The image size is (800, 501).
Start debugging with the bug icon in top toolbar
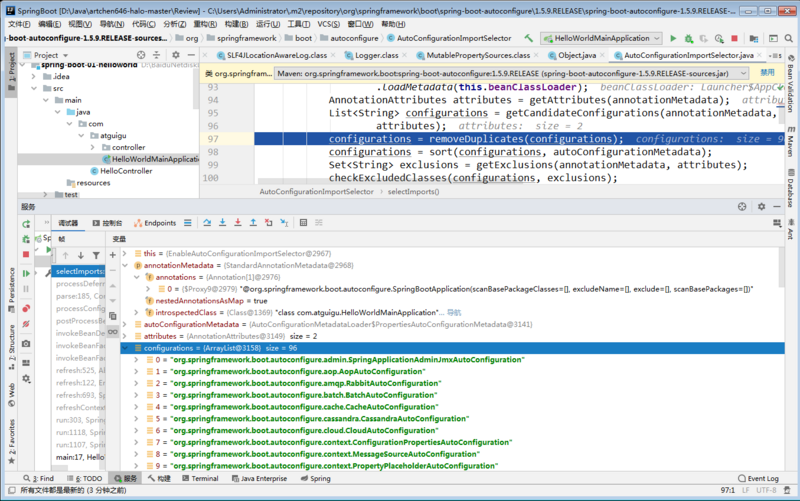point(689,38)
